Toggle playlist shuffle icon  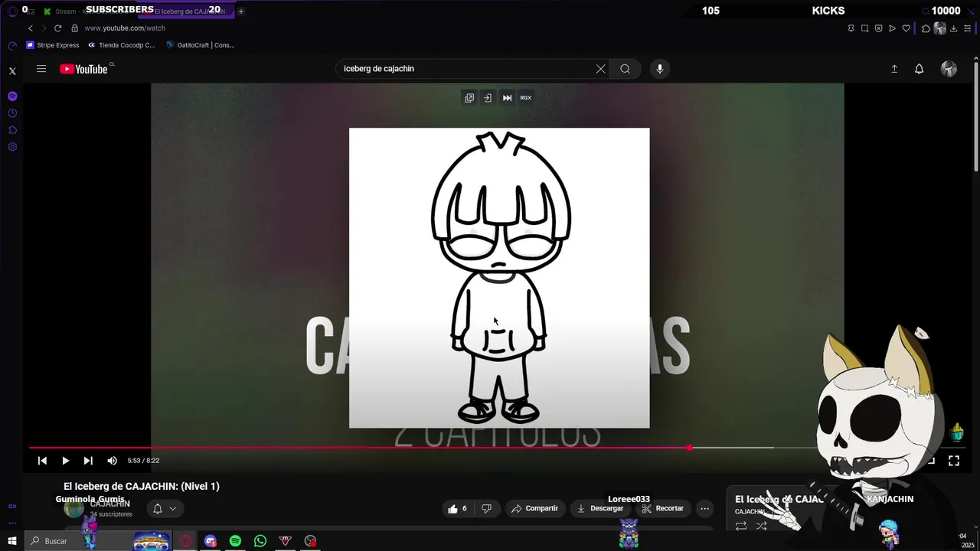click(762, 527)
